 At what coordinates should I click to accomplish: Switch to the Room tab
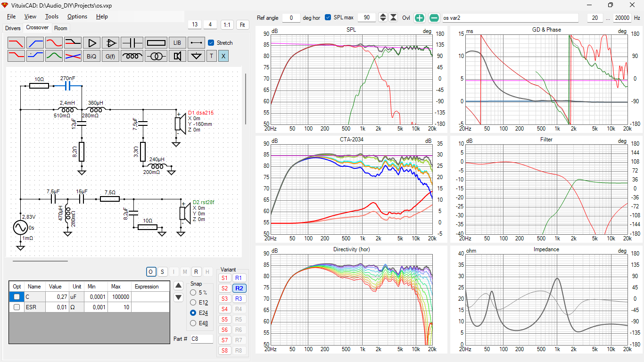click(61, 28)
